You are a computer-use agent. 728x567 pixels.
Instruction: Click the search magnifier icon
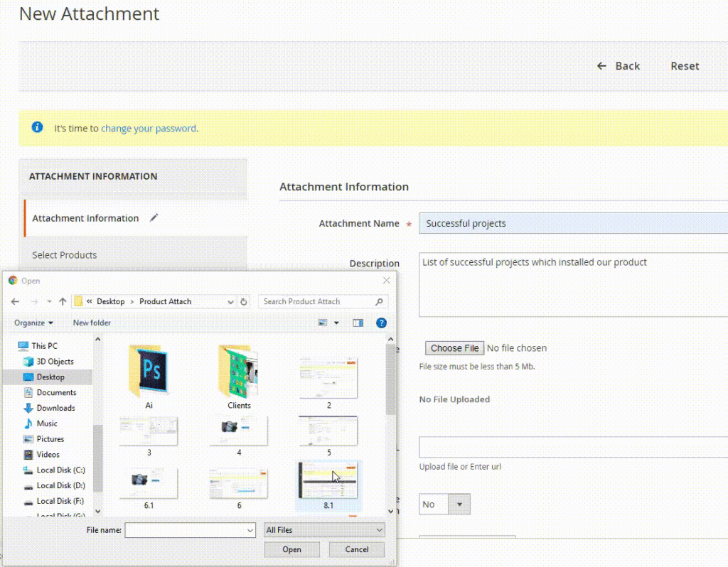[x=380, y=301]
